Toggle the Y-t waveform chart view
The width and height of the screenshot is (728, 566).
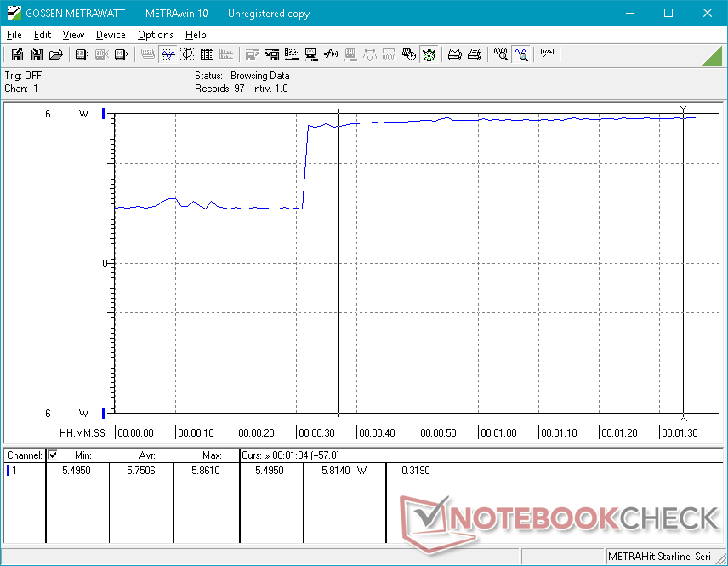coord(168,54)
